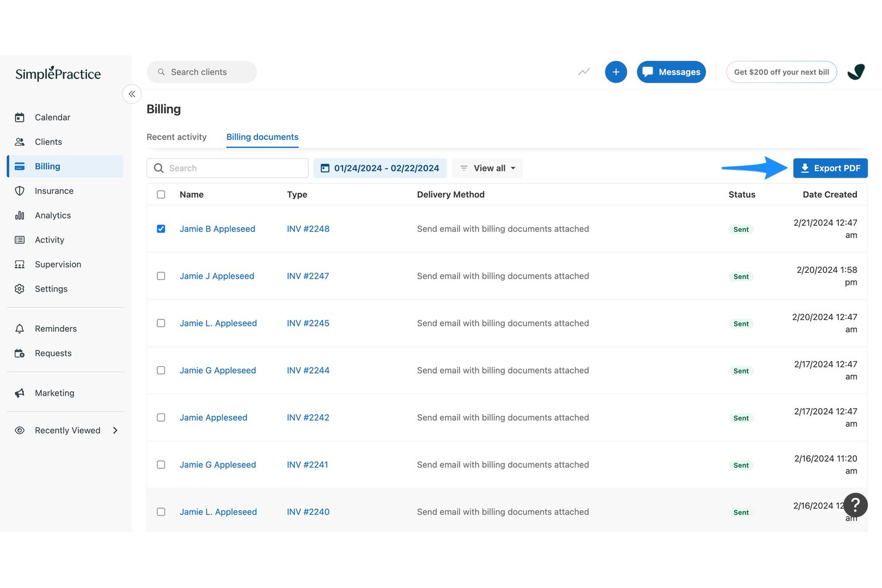882x588 pixels.
Task: Click the Recently Viewed eye icon
Action: (20, 430)
